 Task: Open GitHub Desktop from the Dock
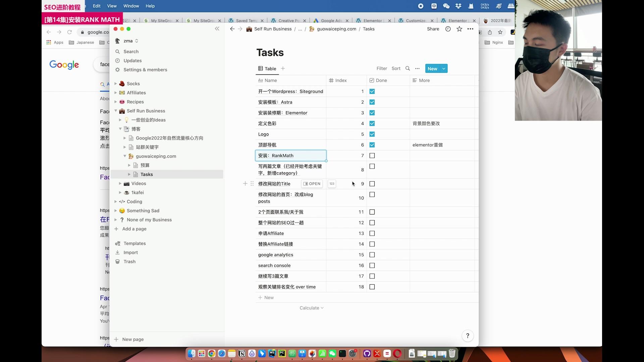pyautogui.click(x=367, y=353)
